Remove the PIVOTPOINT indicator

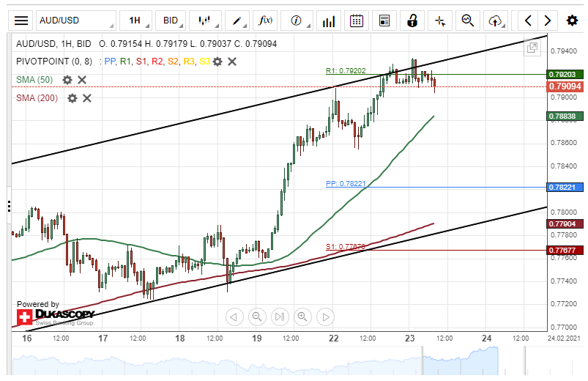(x=232, y=62)
